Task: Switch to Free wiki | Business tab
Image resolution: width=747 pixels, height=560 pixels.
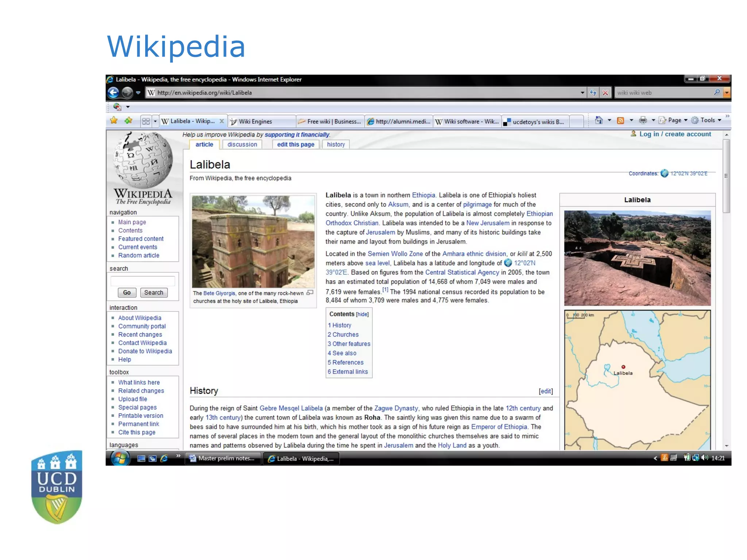Action: pos(330,121)
